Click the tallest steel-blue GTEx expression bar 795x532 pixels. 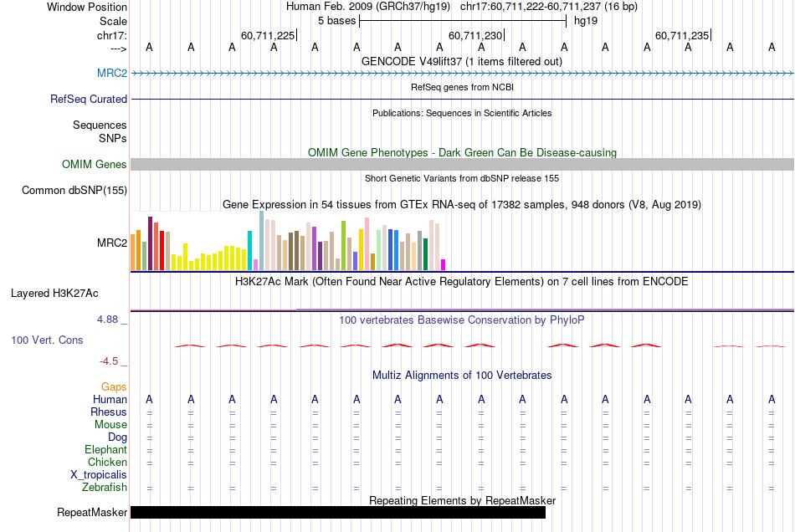(x=262, y=241)
